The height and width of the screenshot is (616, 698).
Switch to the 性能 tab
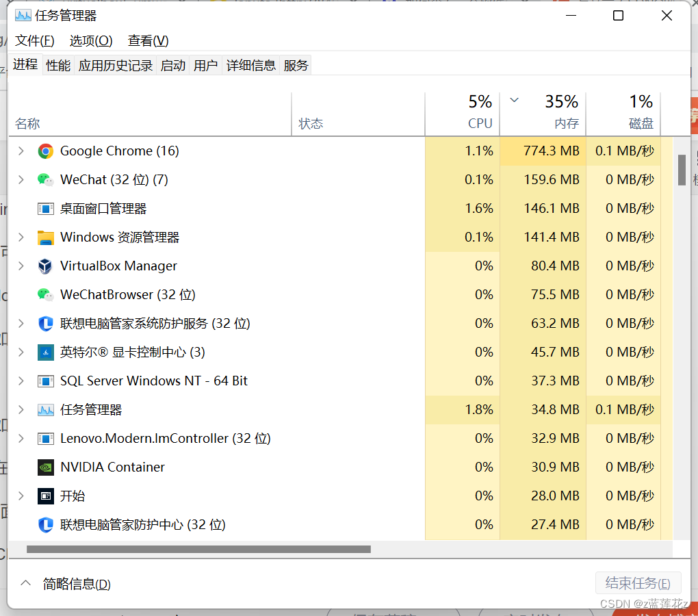tap(58, 66)
